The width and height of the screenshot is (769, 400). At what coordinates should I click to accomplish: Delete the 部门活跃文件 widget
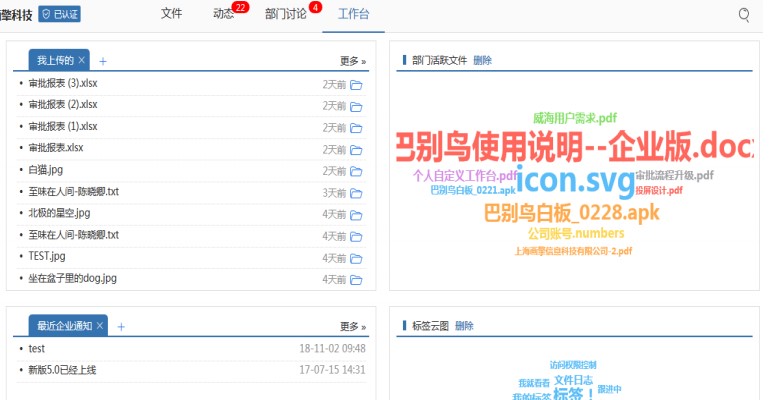pos(483,60)
